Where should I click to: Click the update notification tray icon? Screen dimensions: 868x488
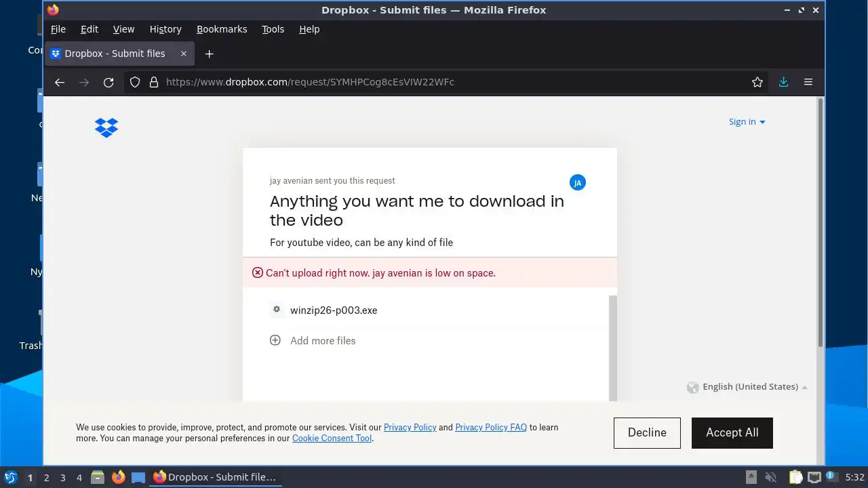pyautogui.click(x=831, y=477)
